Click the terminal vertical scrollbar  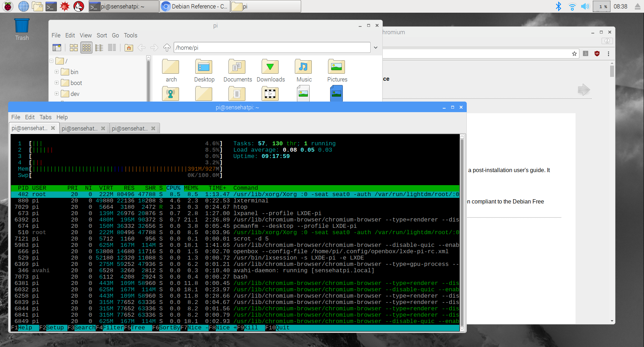462,233
